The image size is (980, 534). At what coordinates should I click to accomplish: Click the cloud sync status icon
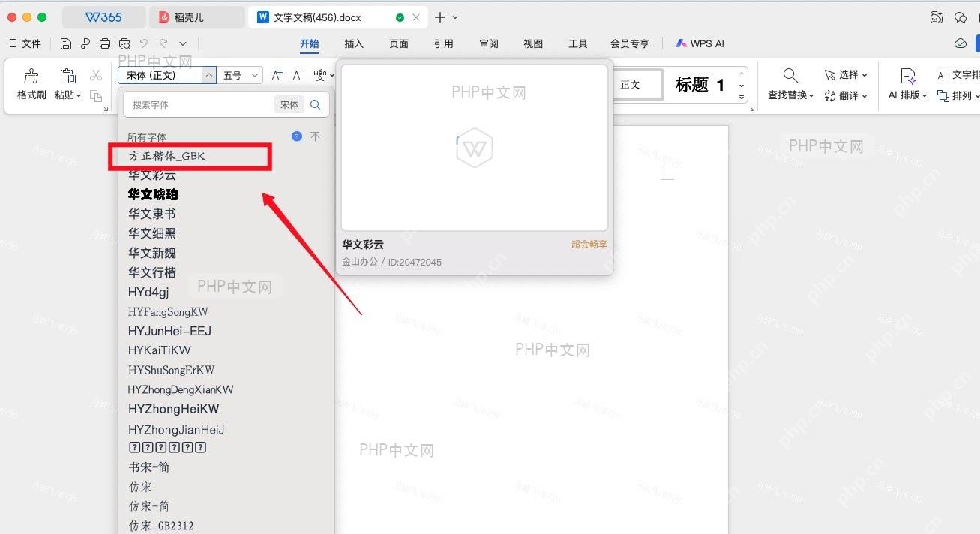click(x=961, y=43)
